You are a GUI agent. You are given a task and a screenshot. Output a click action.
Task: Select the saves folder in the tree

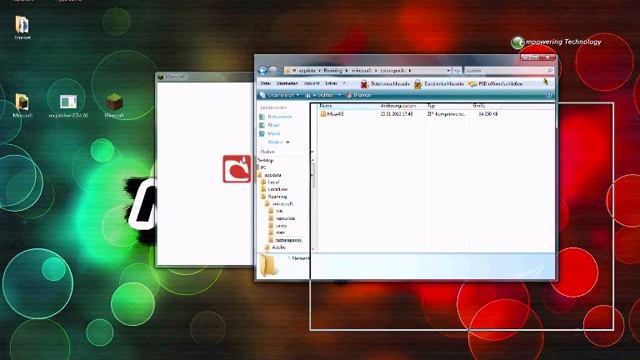281,226
